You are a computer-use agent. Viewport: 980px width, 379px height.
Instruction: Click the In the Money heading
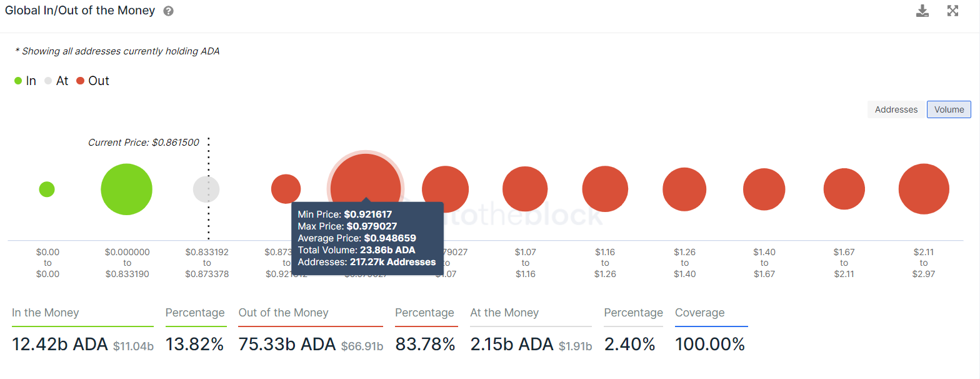(x=46, y=313)
